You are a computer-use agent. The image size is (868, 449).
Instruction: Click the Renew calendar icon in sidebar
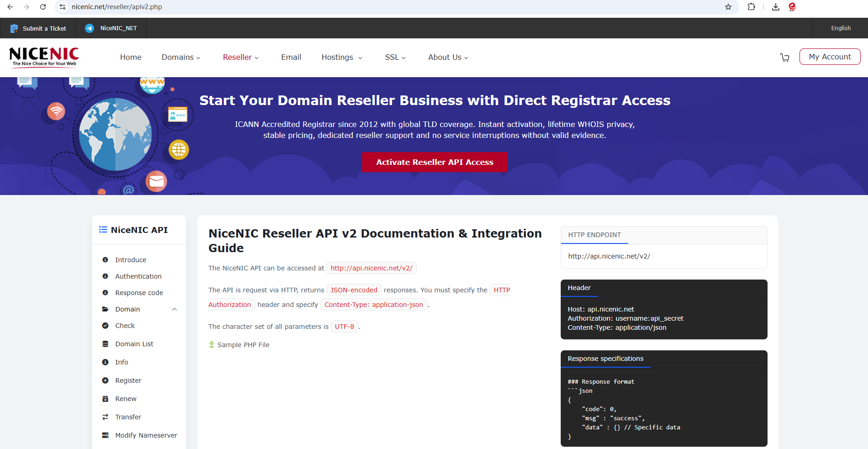(105, 399)
